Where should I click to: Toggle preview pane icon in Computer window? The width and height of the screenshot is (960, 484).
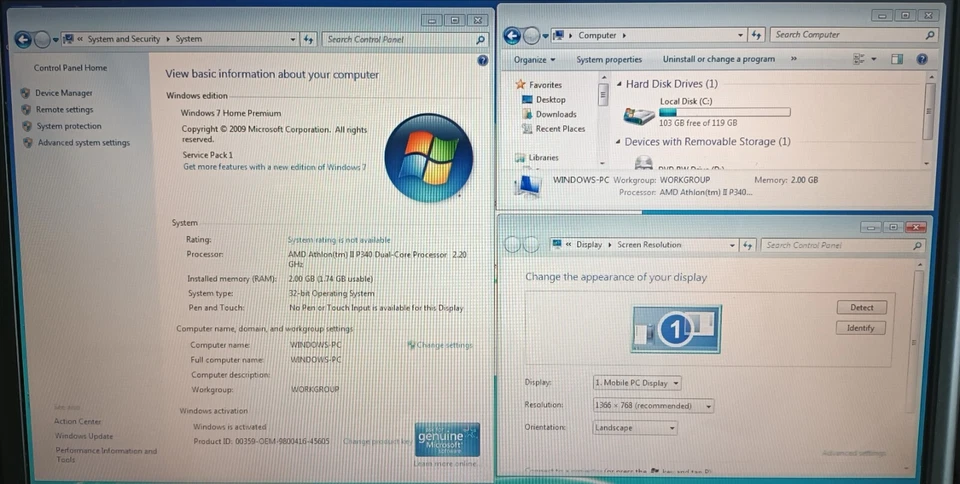click(897, 59)
